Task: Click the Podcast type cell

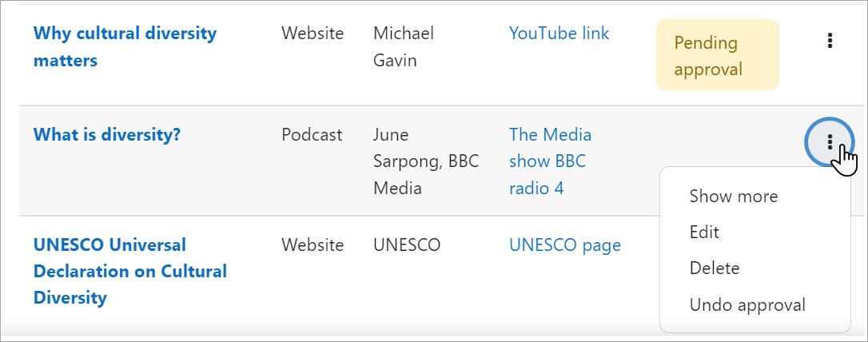Action: pyautogui.click(x=312, y=134)
